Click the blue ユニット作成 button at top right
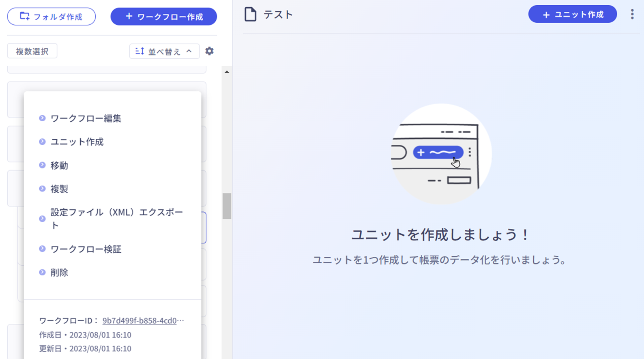644x359 pixels. pos(572,15)
